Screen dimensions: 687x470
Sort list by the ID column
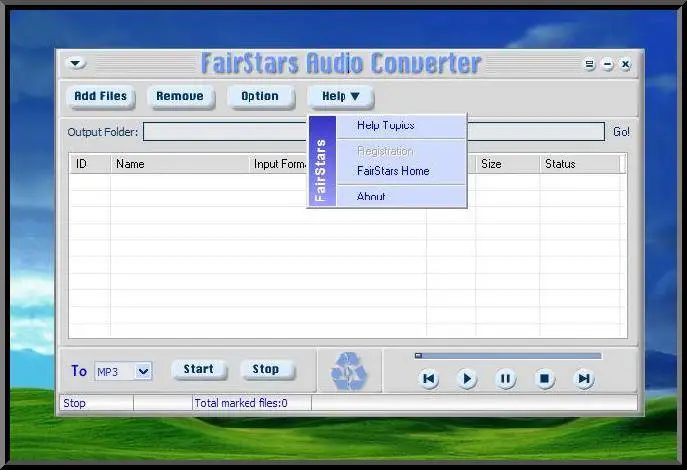click(90, 164)
